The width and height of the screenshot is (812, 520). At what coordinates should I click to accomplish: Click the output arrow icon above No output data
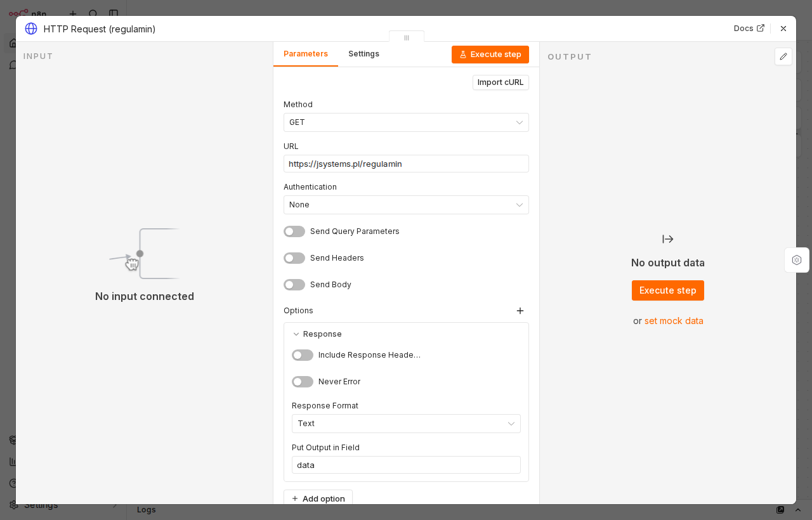pyautogui.click(x=668, y=239)
